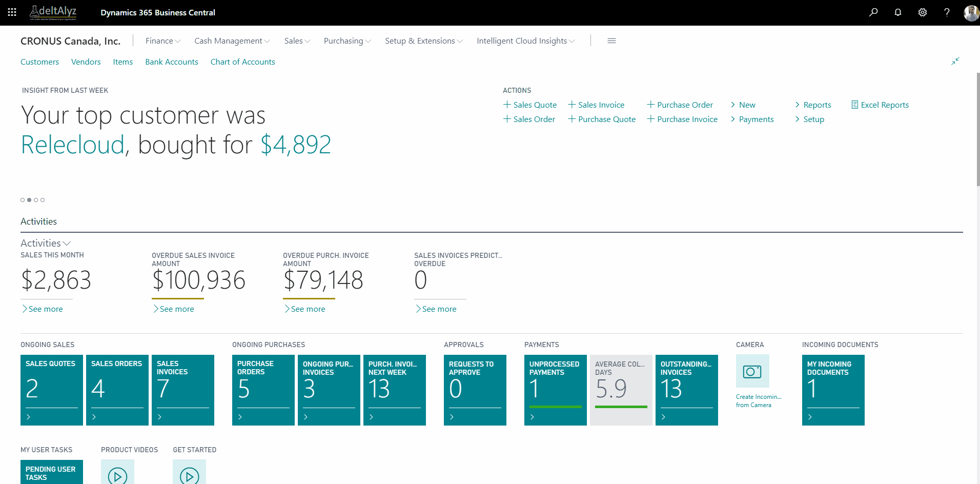Open the Sales Orders tile
This screenshot has height=484, width=980.
(x=117, y=390)
